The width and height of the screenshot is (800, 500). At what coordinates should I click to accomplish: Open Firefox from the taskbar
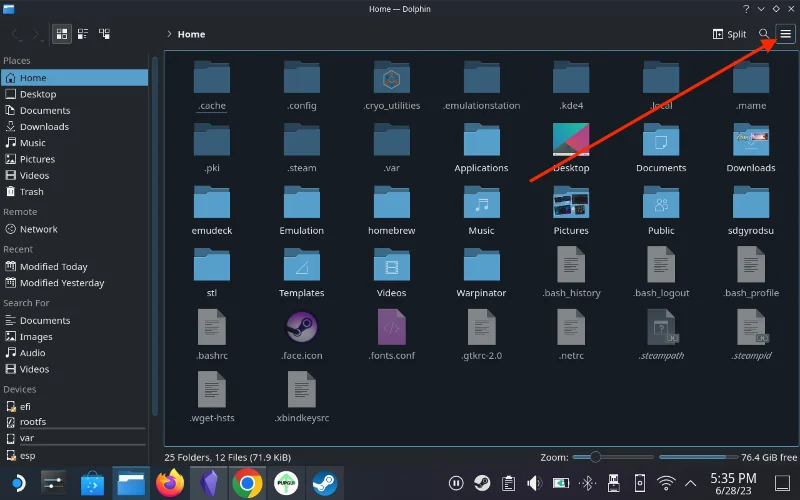pos(170,482)
